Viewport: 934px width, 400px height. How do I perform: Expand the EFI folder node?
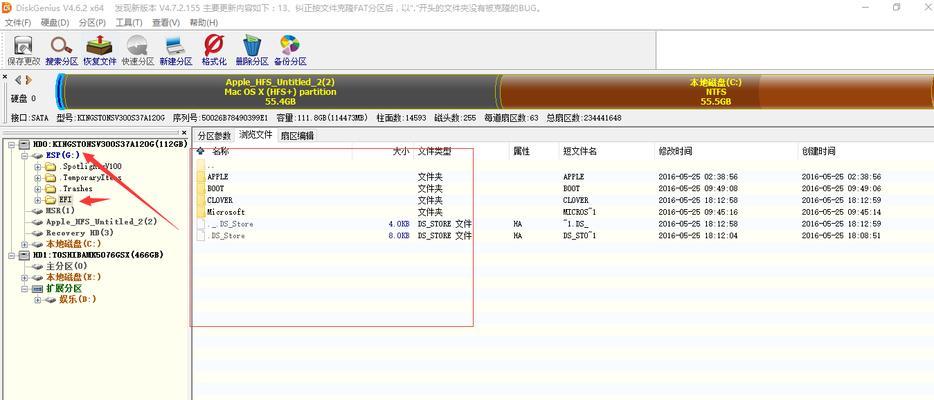tap(38, 200)
